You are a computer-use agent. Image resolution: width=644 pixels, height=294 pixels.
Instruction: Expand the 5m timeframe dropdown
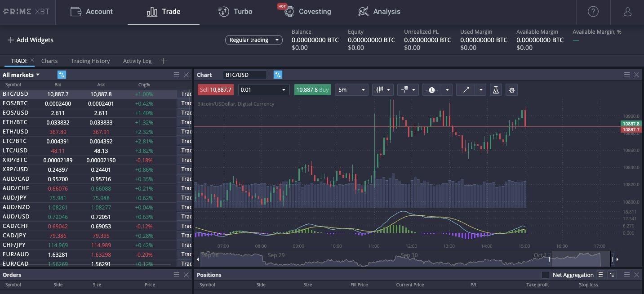(x=351, y=90)
